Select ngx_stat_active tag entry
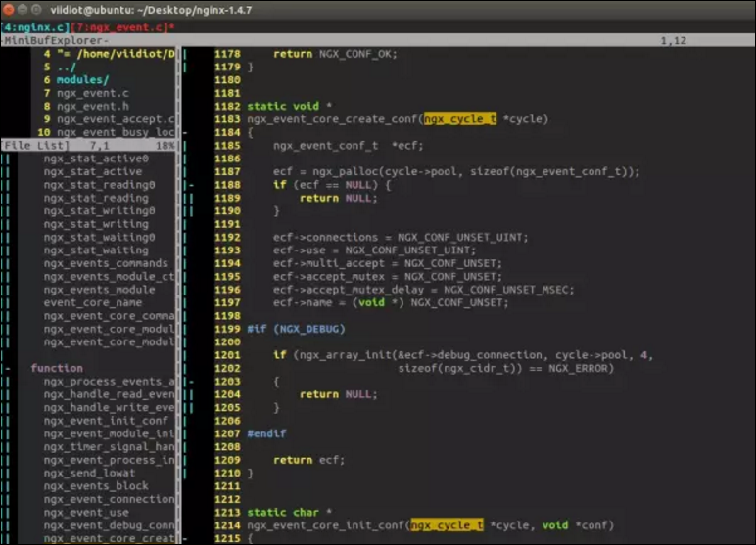Viewport: 756px width, 545px height. pos(93,171)
